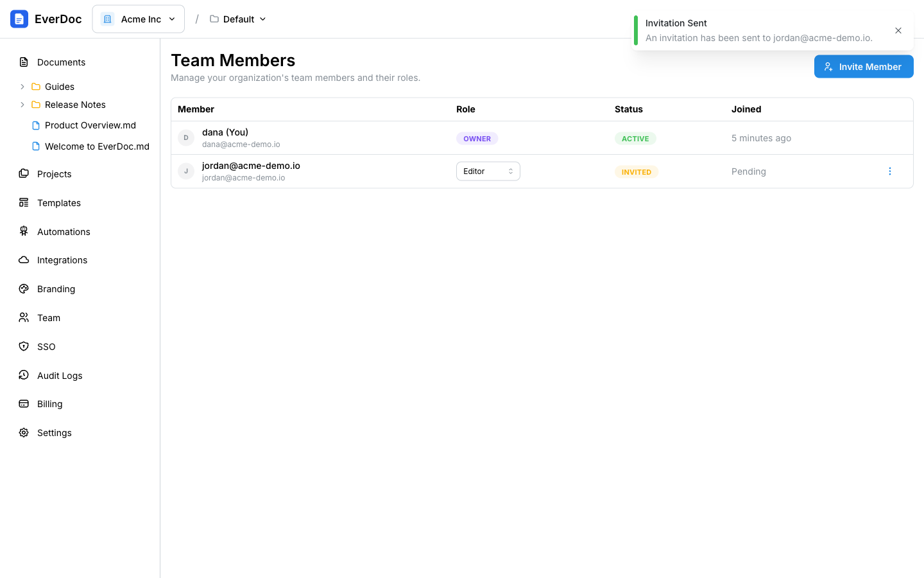Click dana@acme-demo.io email text
The height and width of the screenshot is (578, 924).
click(241, 144)
